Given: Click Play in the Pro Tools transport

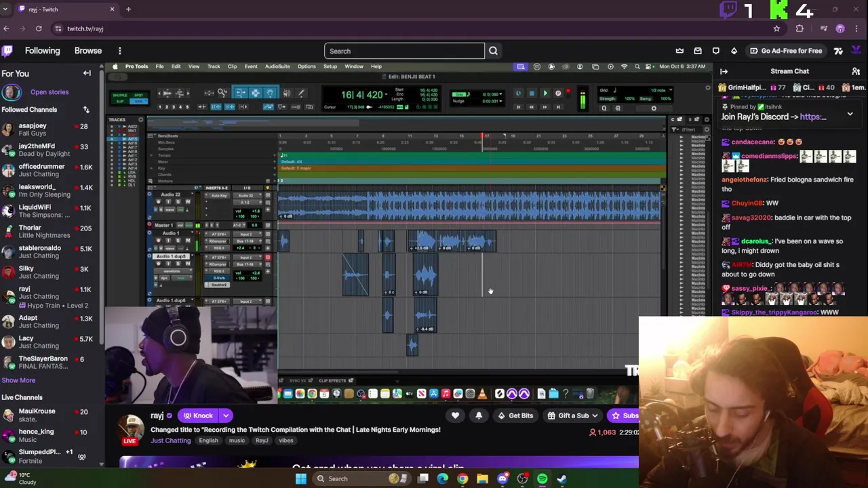Looking at the screenshot, I should [x=545, y=94].
